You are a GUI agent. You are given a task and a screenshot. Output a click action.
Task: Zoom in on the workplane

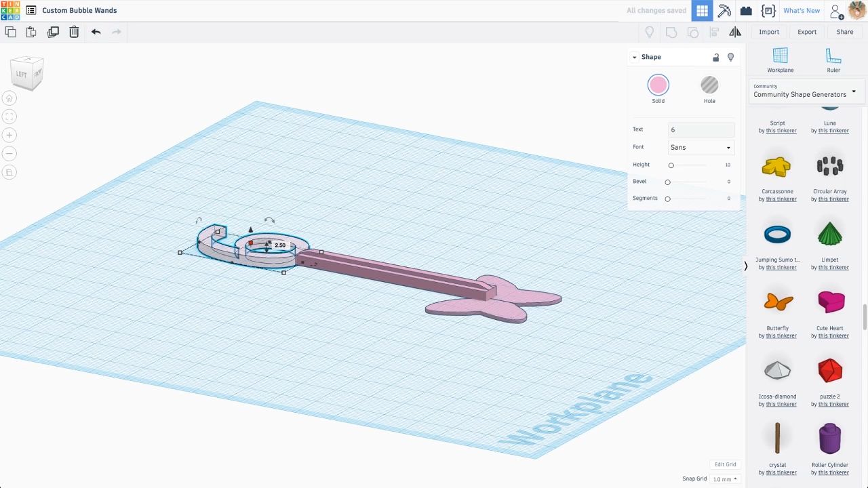(9, 136)
